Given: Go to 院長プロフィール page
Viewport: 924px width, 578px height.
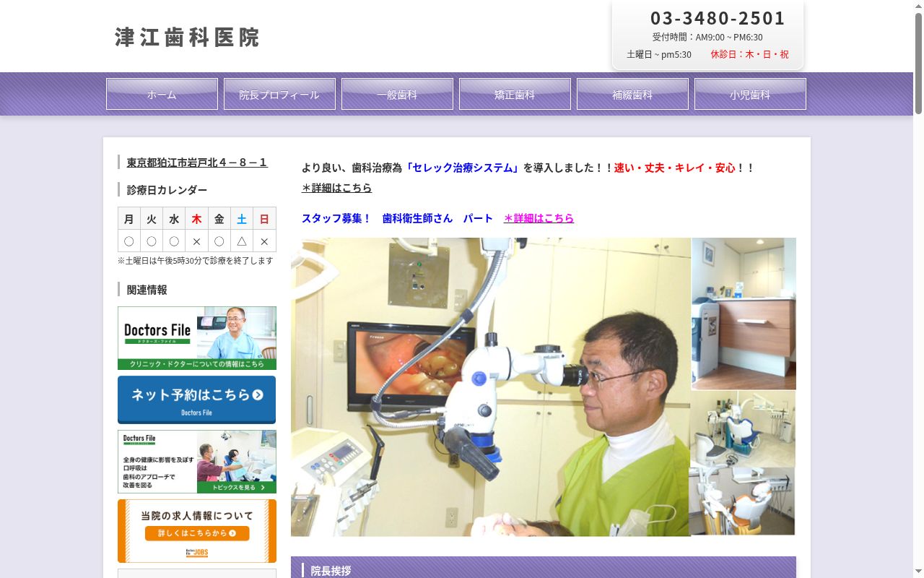Looking at the screenshot, I should click(279, 94).
